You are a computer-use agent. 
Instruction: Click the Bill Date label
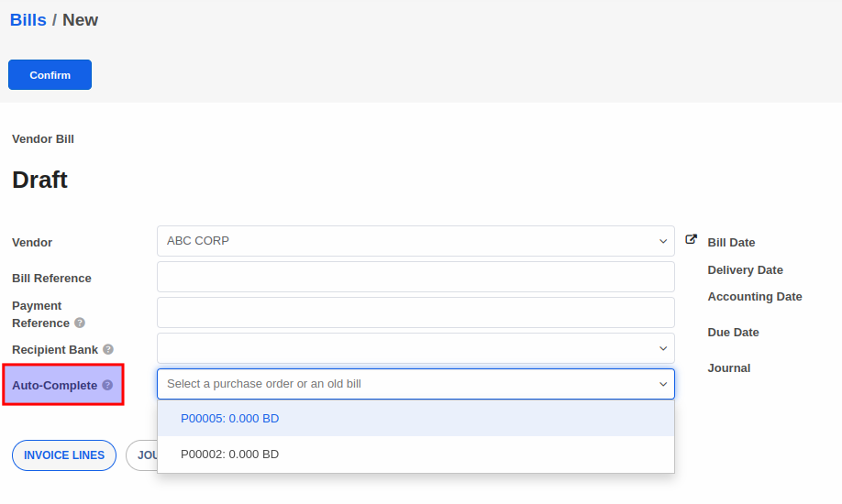tap(731, 243)
